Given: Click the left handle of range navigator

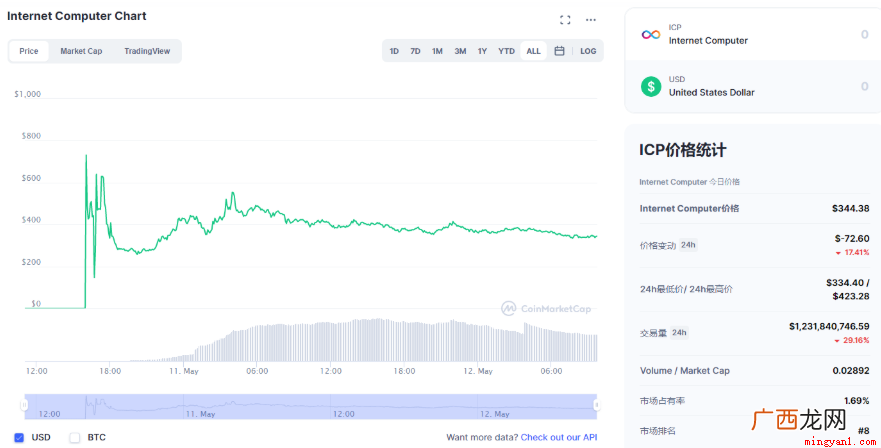Looking at the screenshot, I should click(x=24, y=405).
